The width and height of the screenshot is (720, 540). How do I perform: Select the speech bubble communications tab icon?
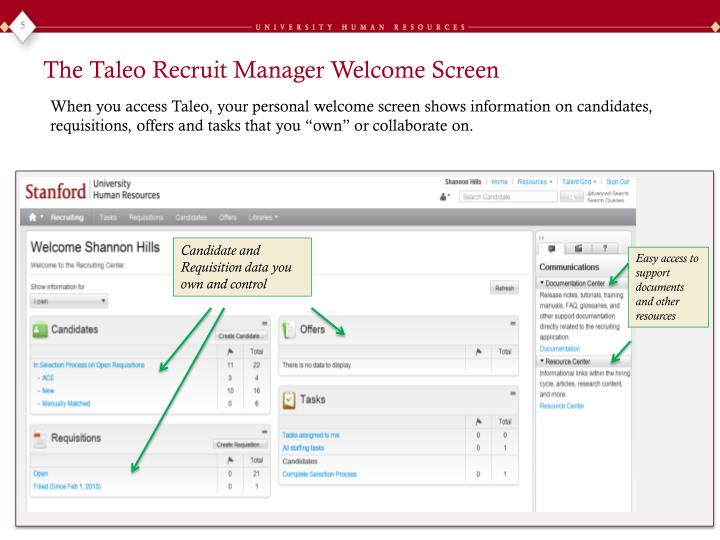click(x=552, y=248)
